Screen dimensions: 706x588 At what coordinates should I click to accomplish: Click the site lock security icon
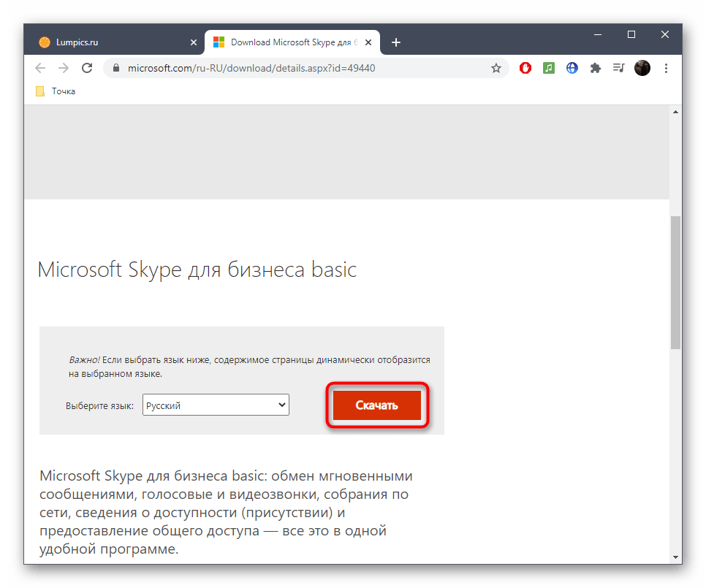pos(116,68)
